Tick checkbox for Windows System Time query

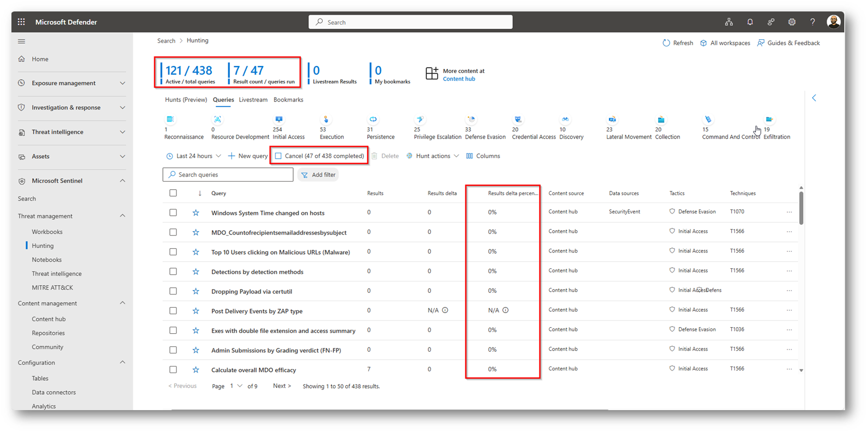tap(173, 213)
